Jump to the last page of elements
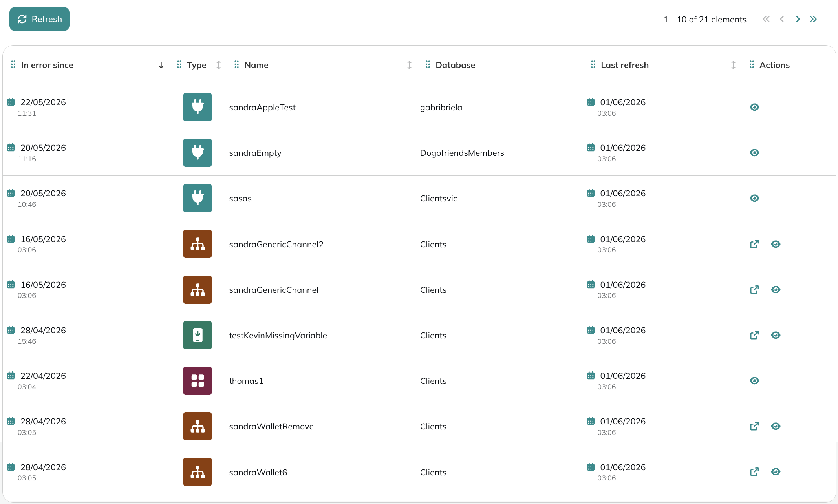 coord(813,19)
